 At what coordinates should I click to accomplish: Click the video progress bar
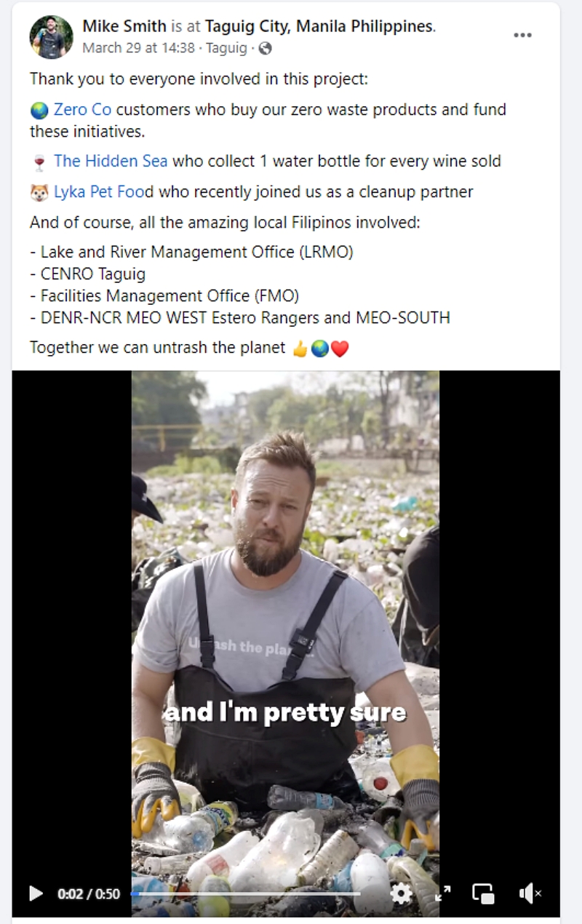point(246,893)
